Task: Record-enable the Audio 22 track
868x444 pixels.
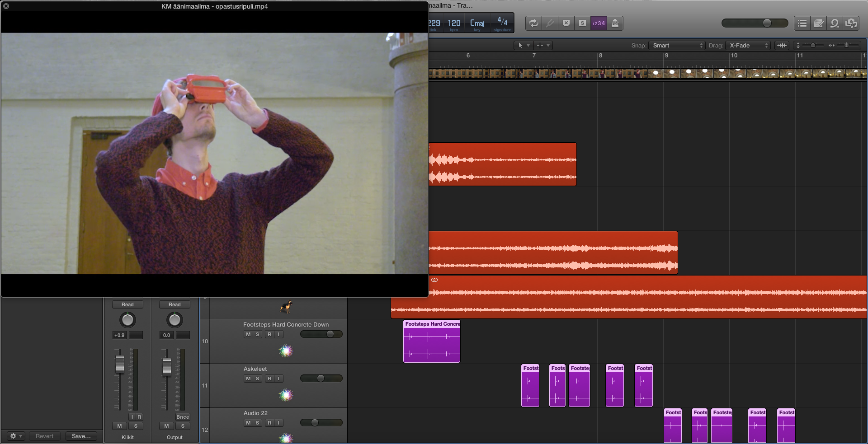Action: (269, 423)
